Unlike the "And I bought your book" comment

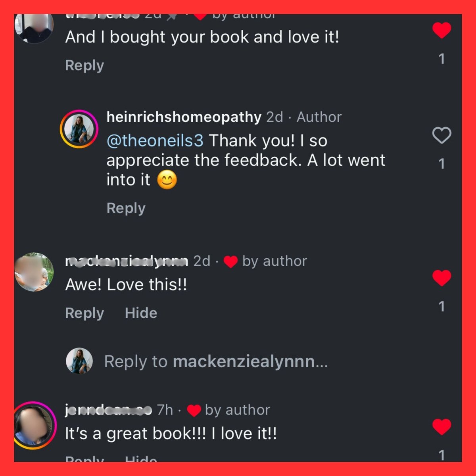pos(441,31)
